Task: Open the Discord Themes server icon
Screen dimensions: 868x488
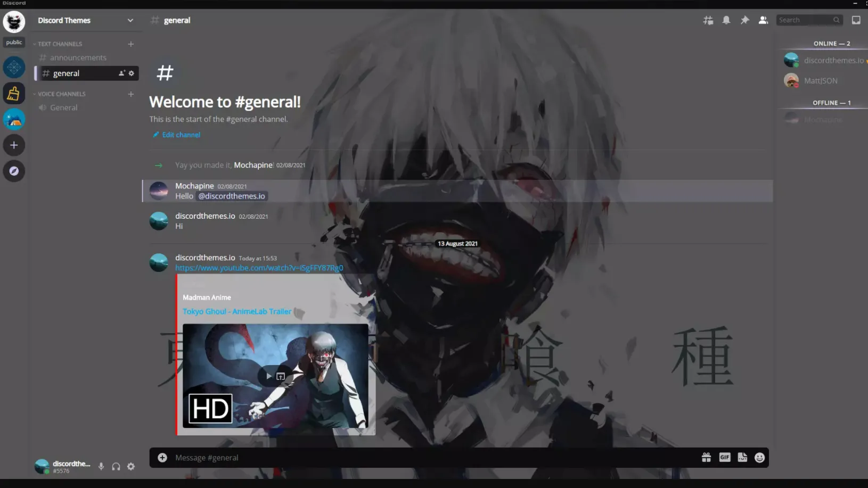Action: pos(14,22)
